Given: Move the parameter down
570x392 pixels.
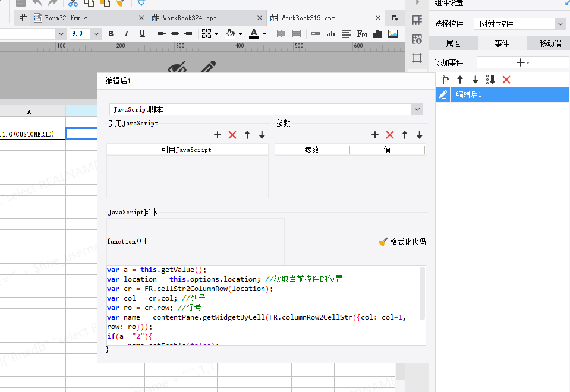Looking at the screenshot, I should (419, 135).
